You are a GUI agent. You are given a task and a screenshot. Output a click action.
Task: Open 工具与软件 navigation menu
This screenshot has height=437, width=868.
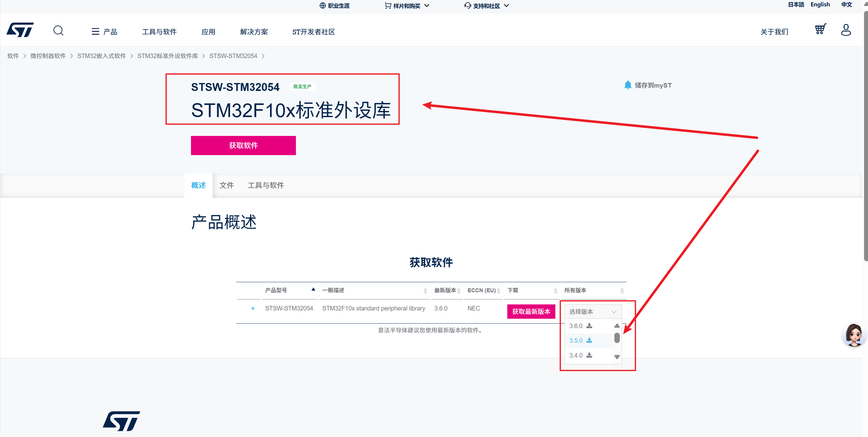tap(159, 32)
